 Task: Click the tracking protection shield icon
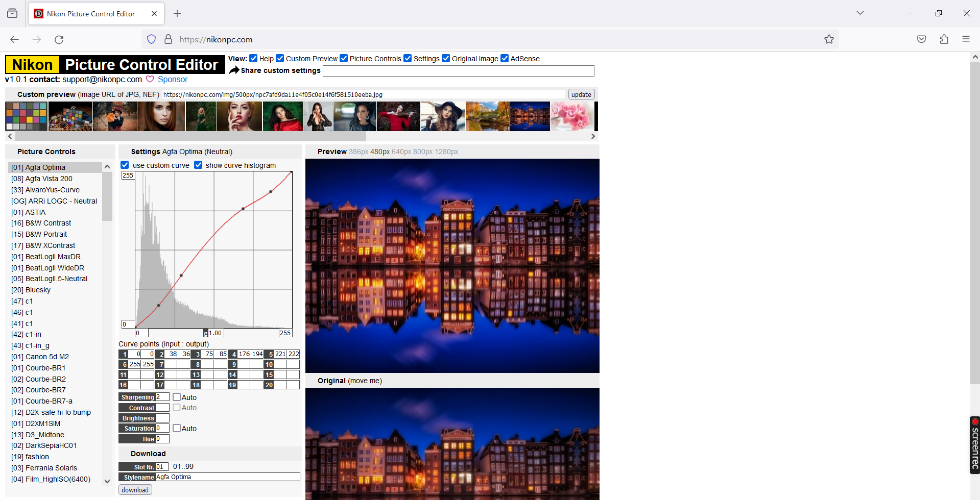point(151,39)
